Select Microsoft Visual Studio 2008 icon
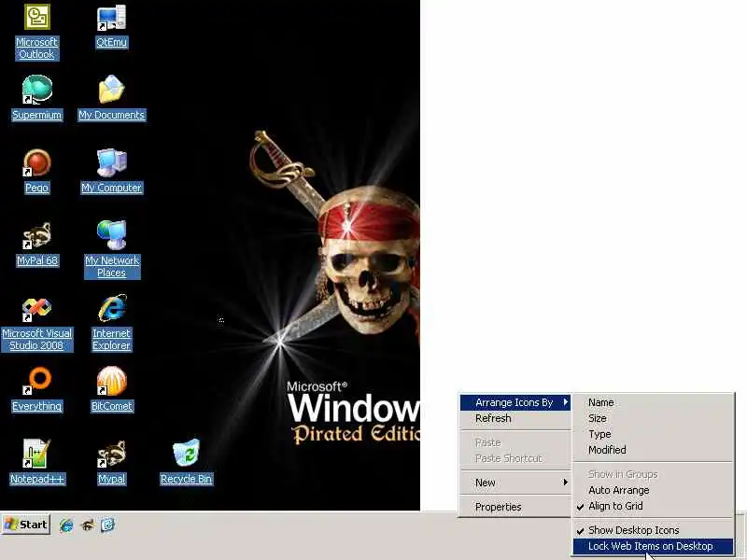This screenshot has height=560, width=747. coord(36,324)
